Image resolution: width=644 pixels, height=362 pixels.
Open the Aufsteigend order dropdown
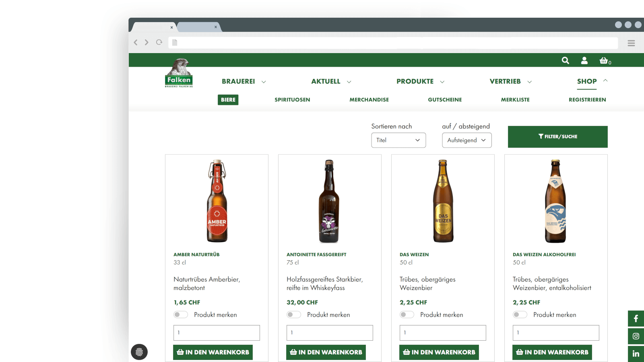467,140
